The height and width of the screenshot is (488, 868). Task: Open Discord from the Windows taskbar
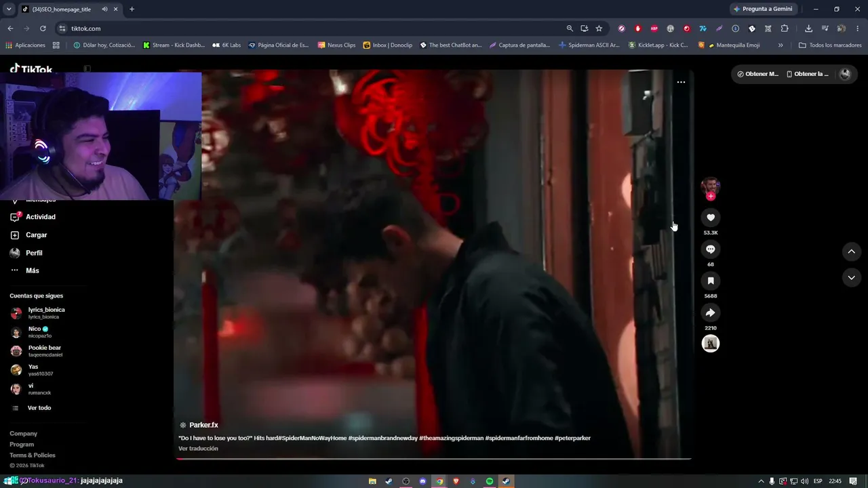point(422,481)
